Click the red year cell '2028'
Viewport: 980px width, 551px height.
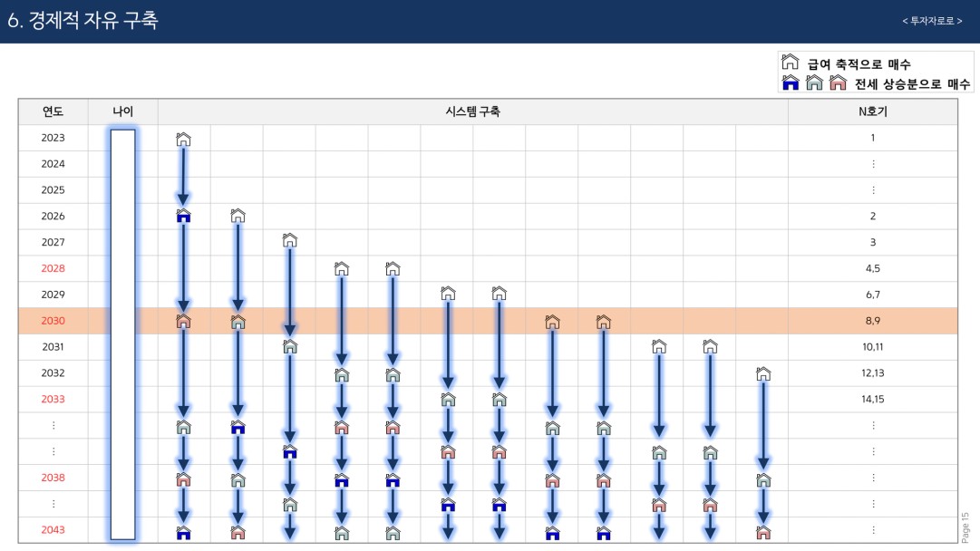(x=53, y=268)
